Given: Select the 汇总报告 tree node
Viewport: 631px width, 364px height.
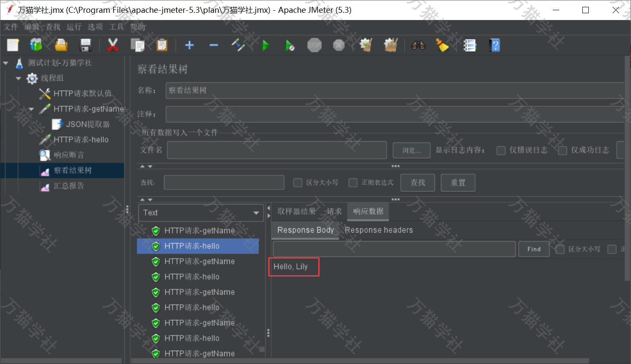Looking at the screenshot, I should 69,186.
